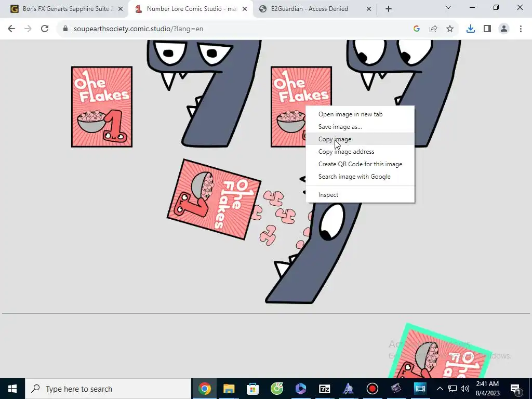Open the network status tray icon
Viewport: 532px width, 399px height.
point(453,389)
